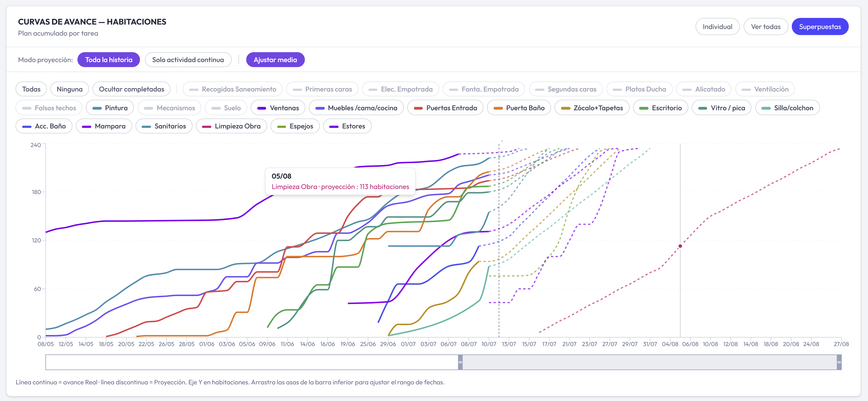Hide the Zócalo+Tapetas series
Viewport: 868px width, 401px height.
(x=592, y=108)
